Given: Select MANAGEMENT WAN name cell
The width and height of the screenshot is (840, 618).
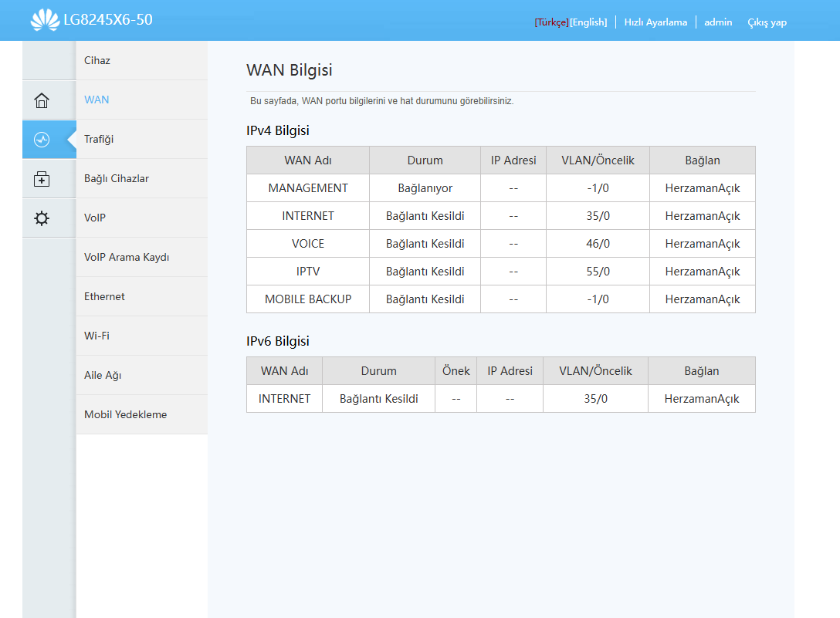Looking at the screenshot, I should (308, 188).
